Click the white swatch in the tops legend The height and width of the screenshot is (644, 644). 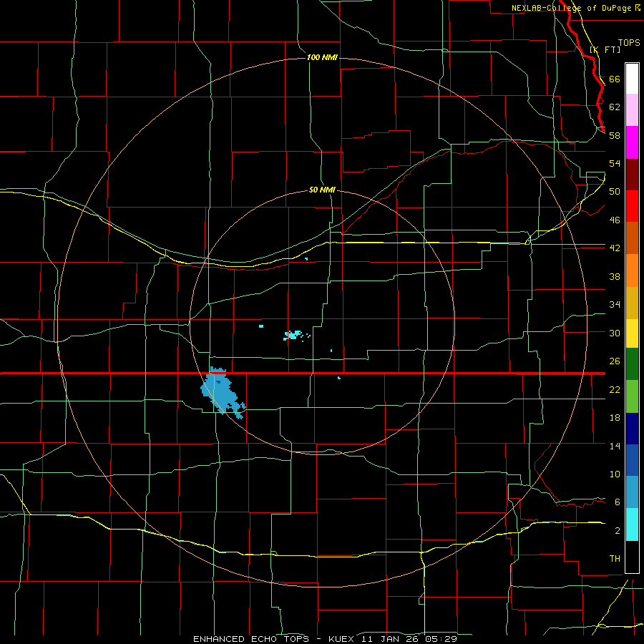pos(632,79)
